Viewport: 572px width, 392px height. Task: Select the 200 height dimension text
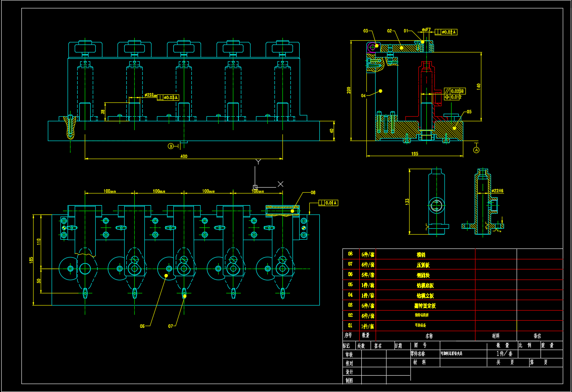coord(349,90)
